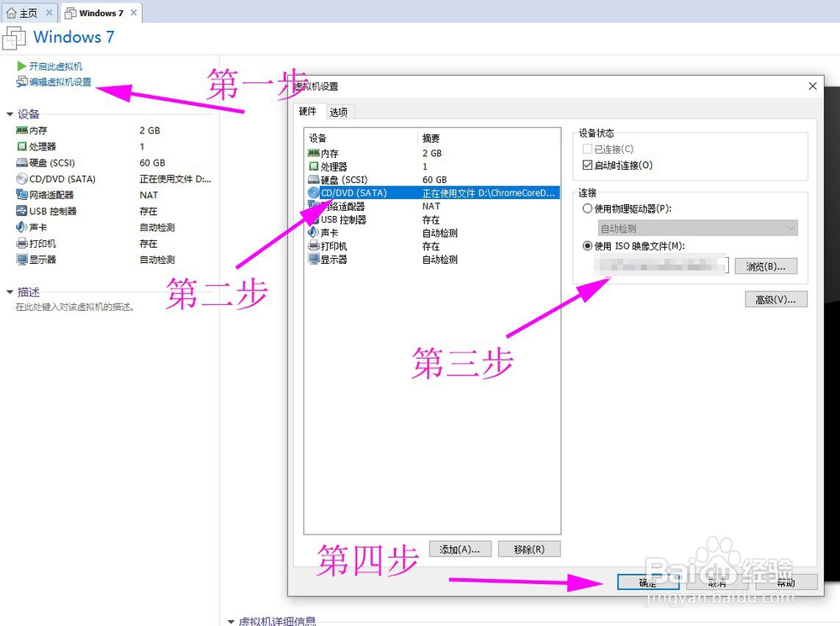Click the USB controller icon in left panel
The width and height of the screenshot is (840, 626).
pyautogui.click(x=22, y=211)
